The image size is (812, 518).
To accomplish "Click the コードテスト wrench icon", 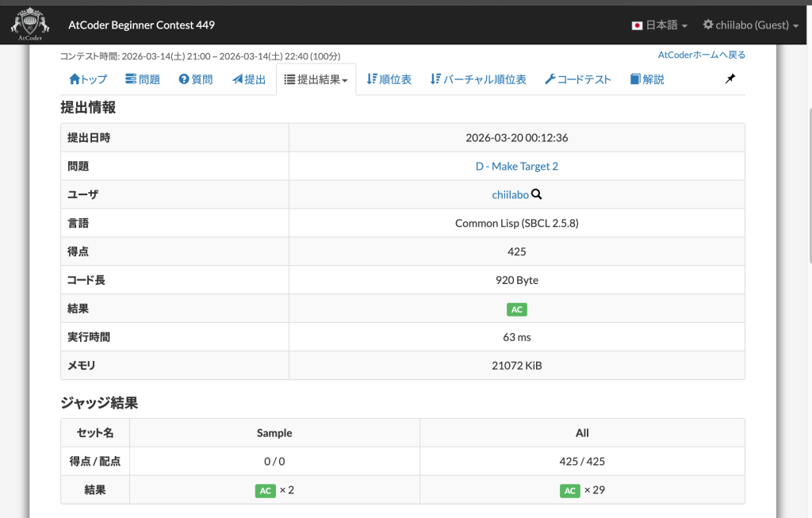I will coord(549,79).
